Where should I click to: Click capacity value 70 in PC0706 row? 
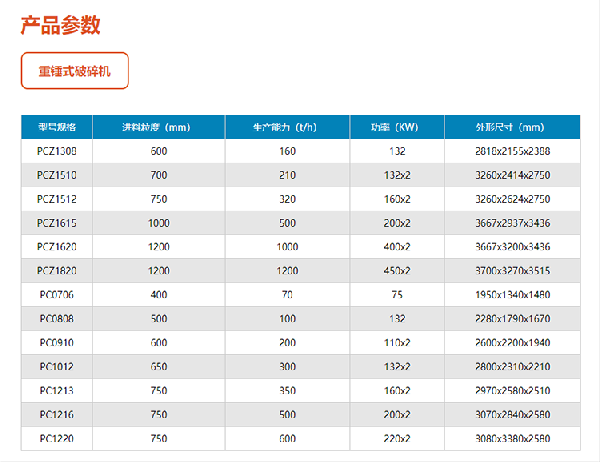pos(287,295)
